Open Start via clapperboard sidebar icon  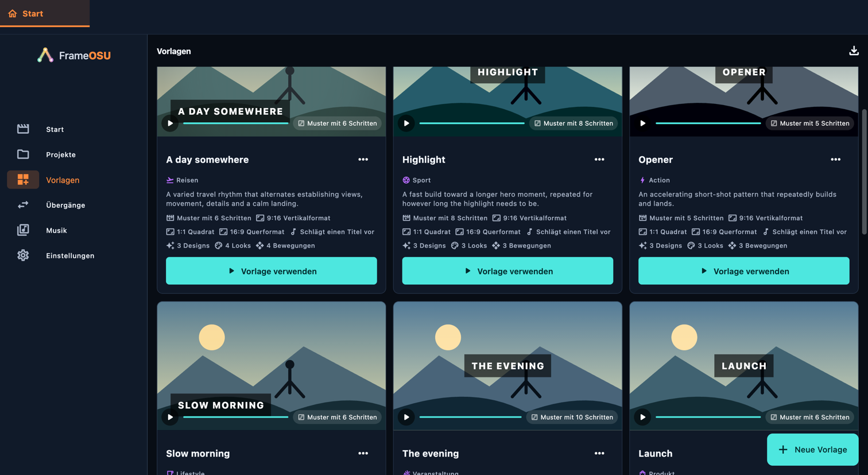tap(23, 129)
